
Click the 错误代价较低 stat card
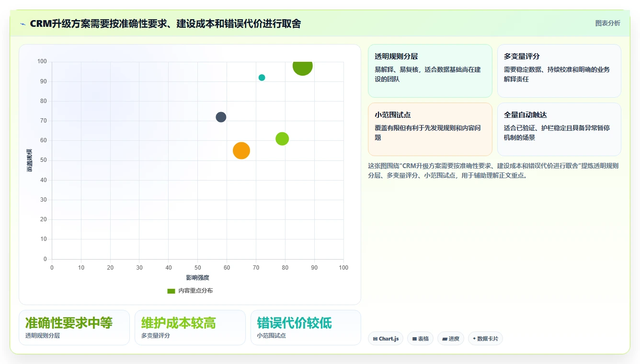306,328
